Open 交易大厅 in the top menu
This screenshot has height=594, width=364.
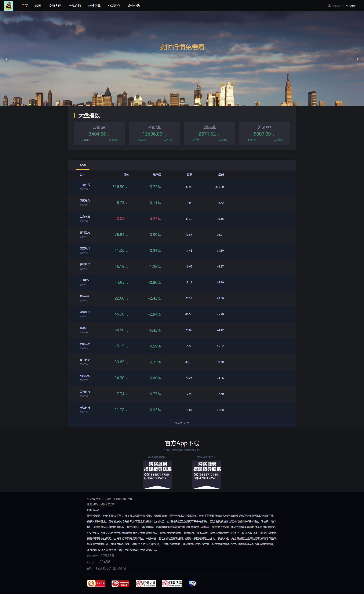55,6
